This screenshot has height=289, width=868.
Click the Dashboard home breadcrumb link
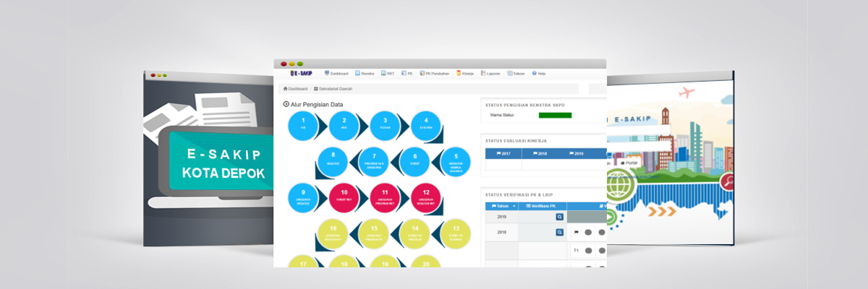tap(296, 89)
